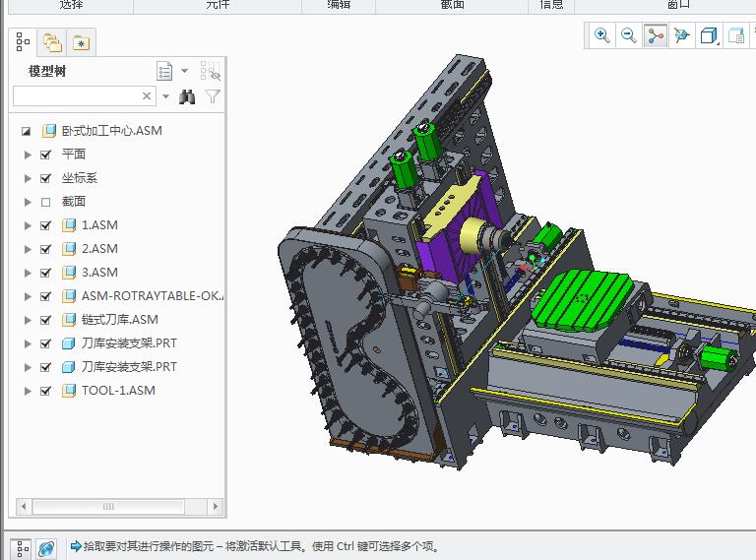Expand the 2.ASM node

click(x=28, y=249)
